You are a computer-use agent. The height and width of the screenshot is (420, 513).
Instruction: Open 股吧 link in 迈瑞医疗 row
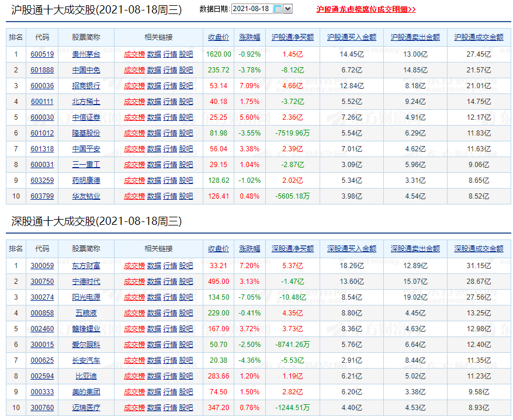tap(186, 408)
